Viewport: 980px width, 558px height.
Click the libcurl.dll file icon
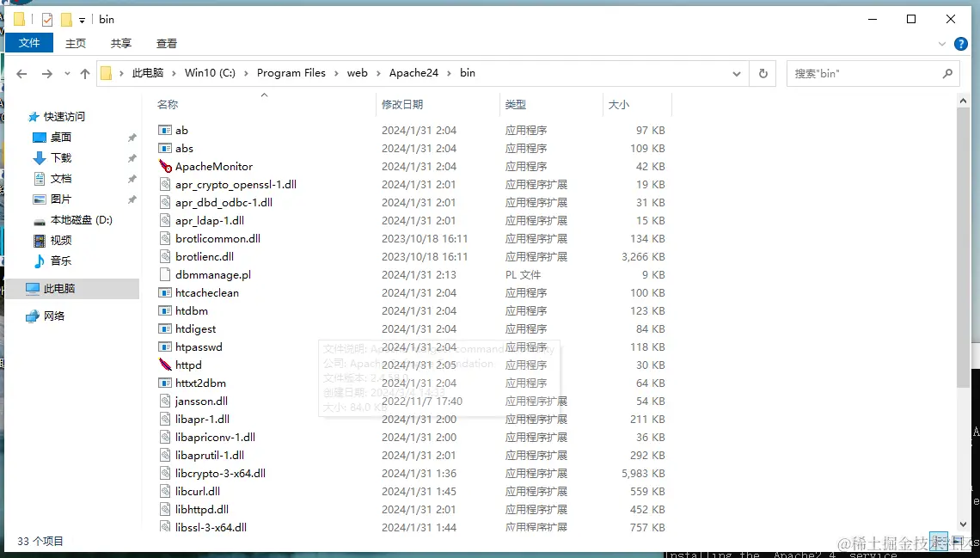(165, 491)
